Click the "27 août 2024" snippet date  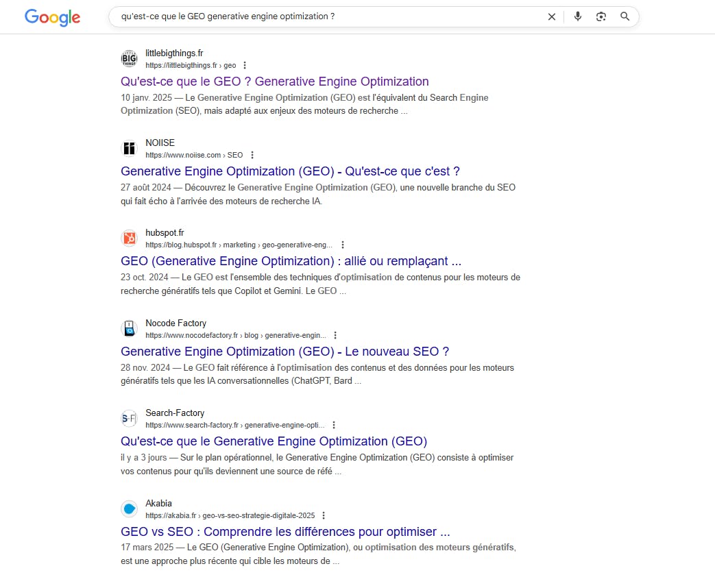tap(146, 187)
